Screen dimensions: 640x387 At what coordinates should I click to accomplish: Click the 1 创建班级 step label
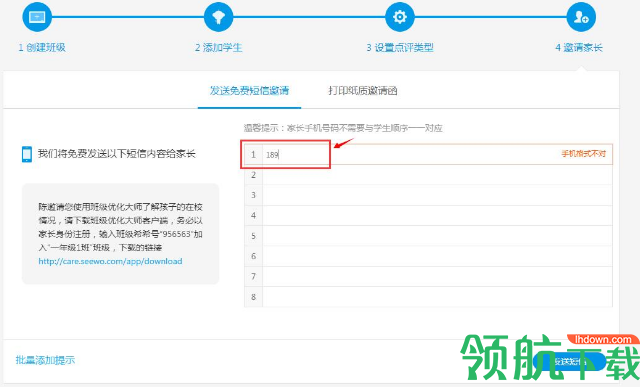click(42, 48)
